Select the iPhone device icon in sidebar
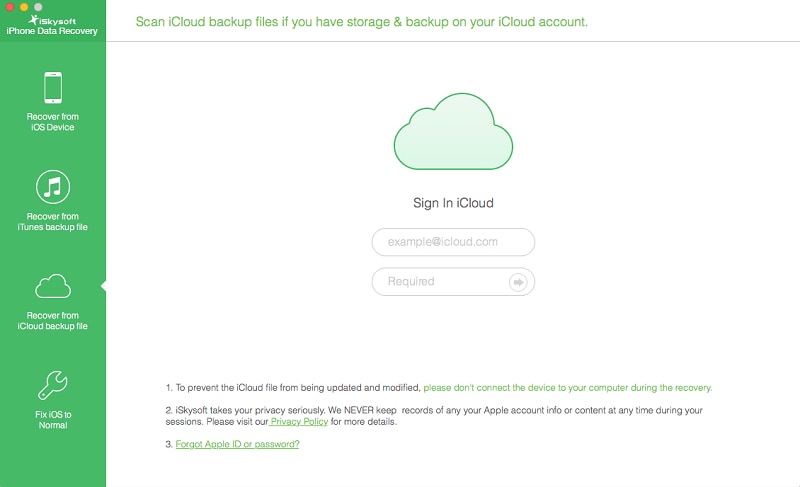The height and width of the screenshot is (487, 800). tap(53, 88)
